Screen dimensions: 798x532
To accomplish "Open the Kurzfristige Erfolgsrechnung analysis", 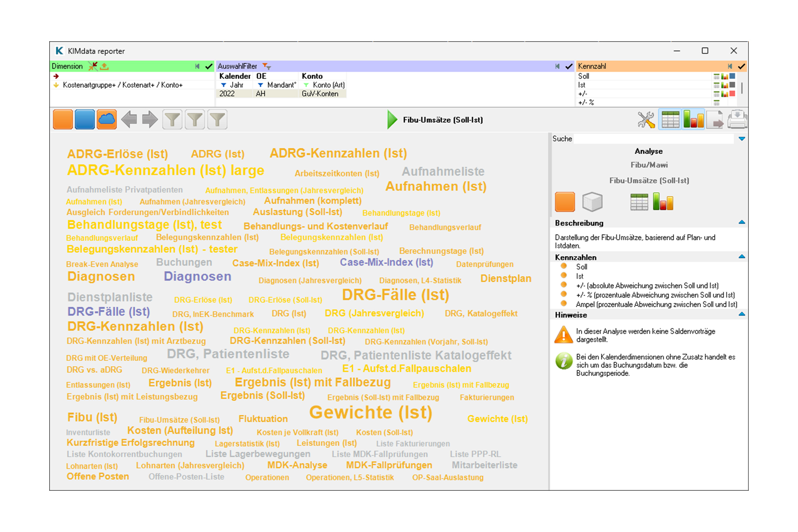I will coord(130,442).
